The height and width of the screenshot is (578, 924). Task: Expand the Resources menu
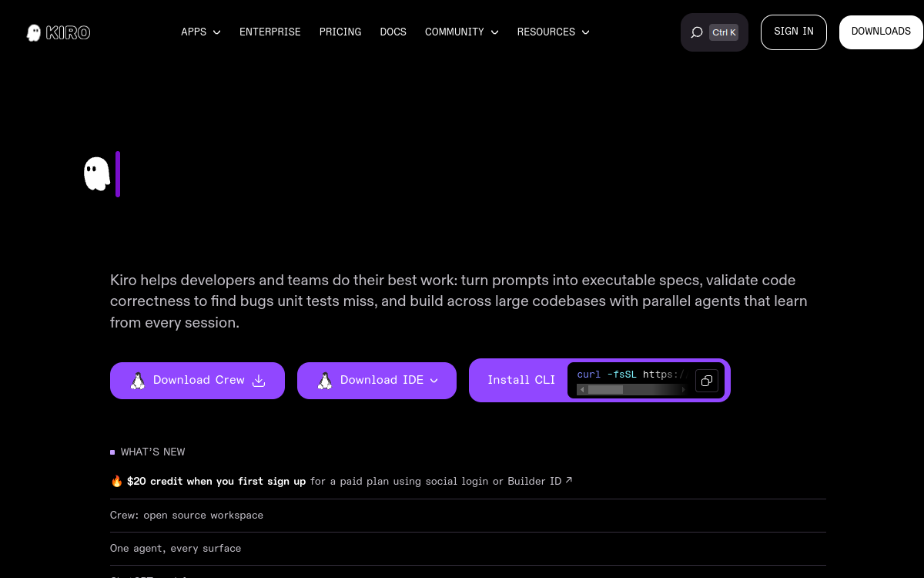pyautogui.click(x=554, y=32)
